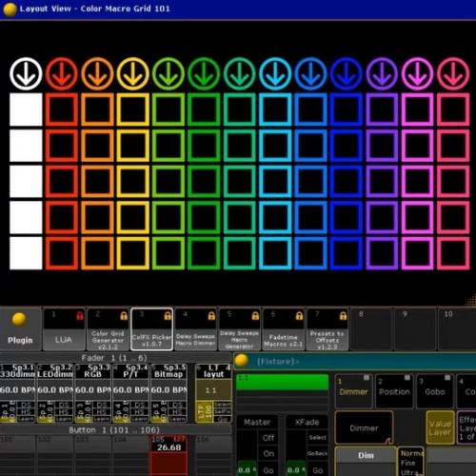This screenshot has width=476, height=476.
Task: Expand the Dimmer encoder box
Action: [364, 427]
